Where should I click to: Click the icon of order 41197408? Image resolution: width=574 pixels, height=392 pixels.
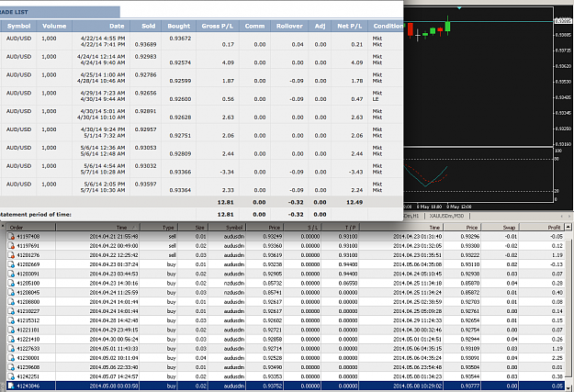[11, 237]
